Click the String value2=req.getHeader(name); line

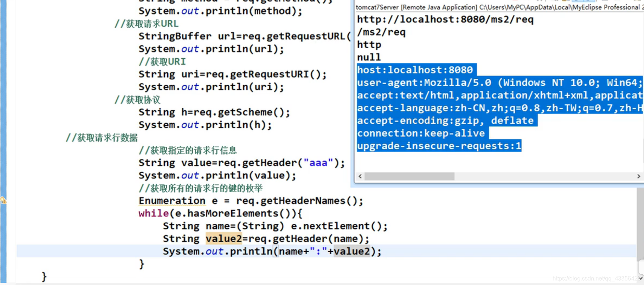266,239
